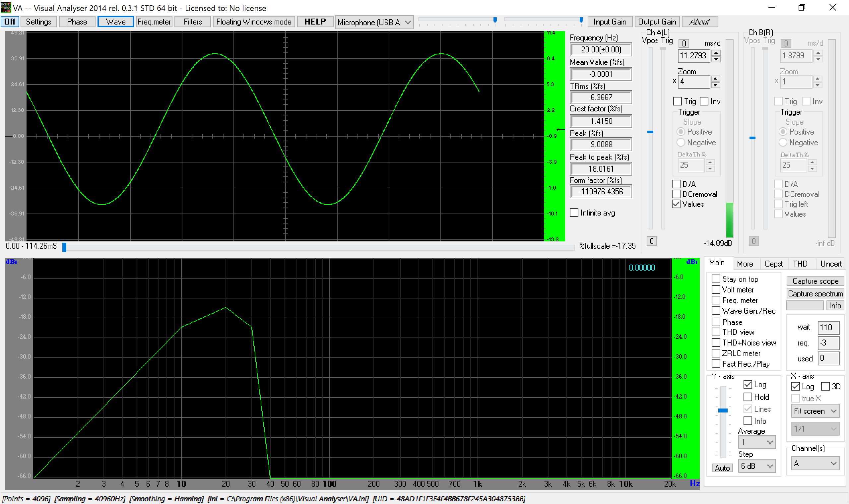Click Capture scope button

[816, 281]
